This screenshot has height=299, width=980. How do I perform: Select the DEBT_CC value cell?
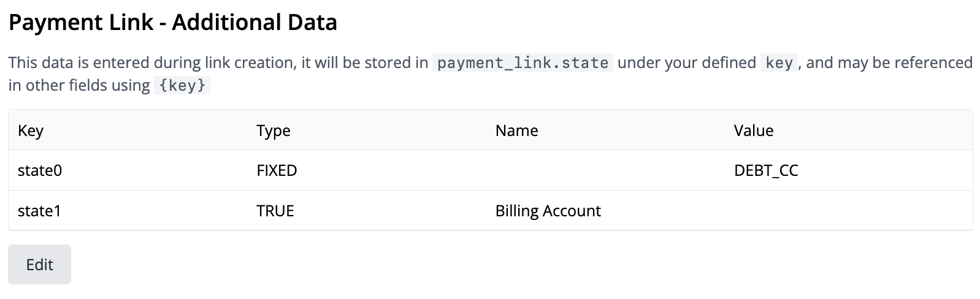coord(766,170)
